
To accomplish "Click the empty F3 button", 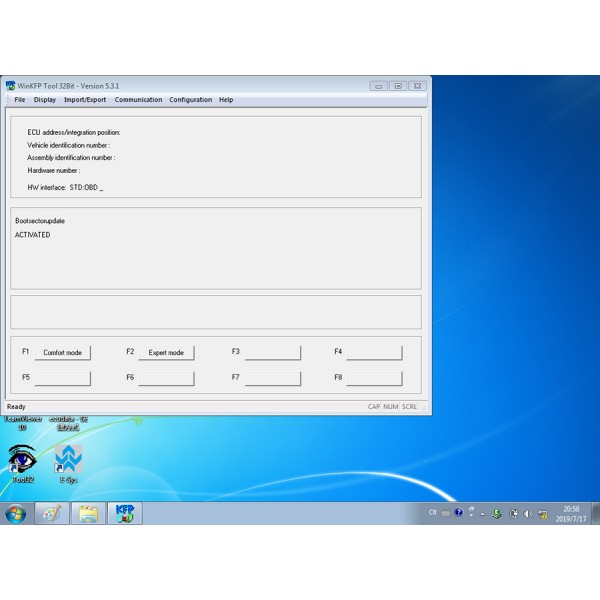I will click(273, 353).
